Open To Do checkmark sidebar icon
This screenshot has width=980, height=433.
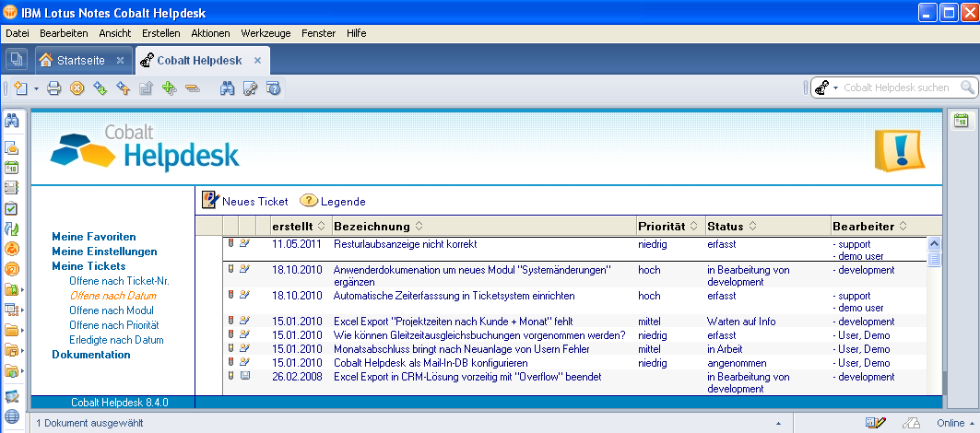(12, 209)
